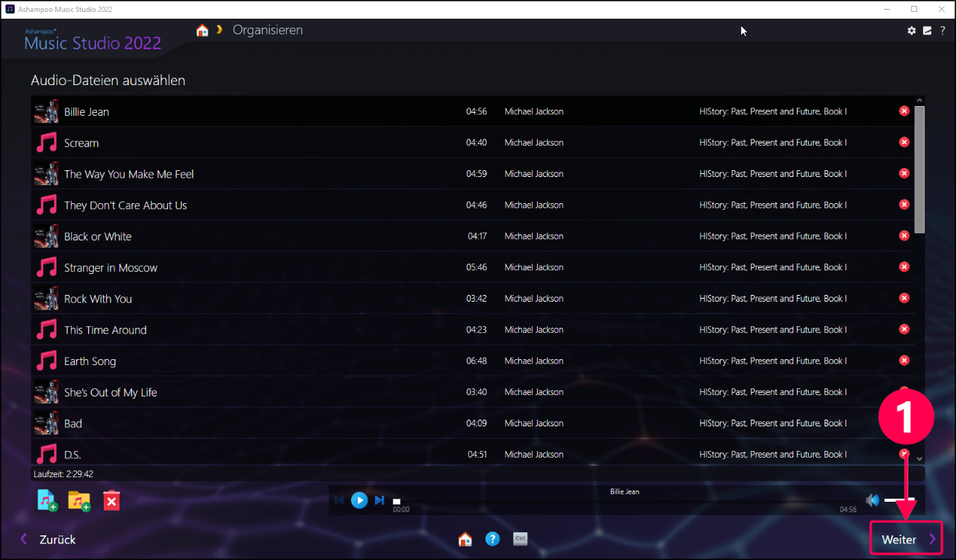956x560 pixels.
Task: Click the scrollbar down arrow
Action: (919, 459)
